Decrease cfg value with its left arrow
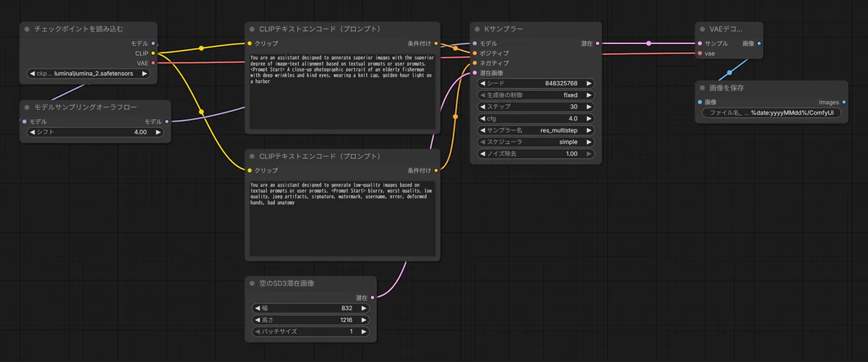The image size is (868, 362). tap(483, 118)
